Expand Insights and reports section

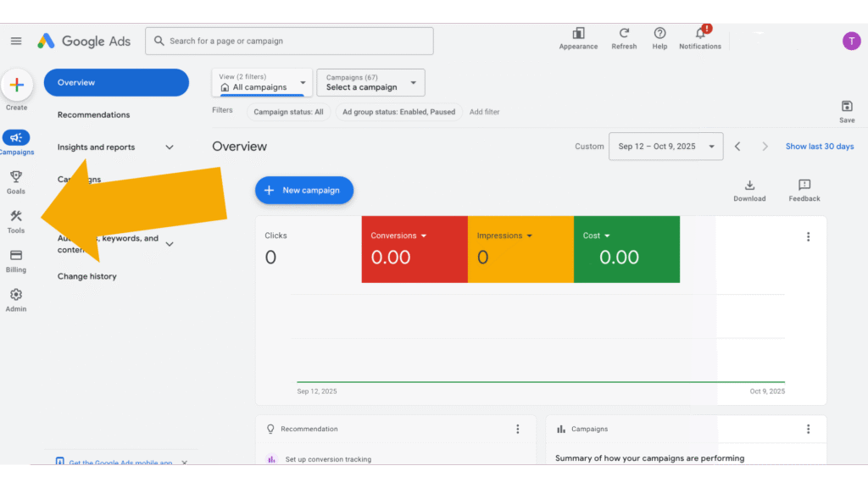pos(169,147)
